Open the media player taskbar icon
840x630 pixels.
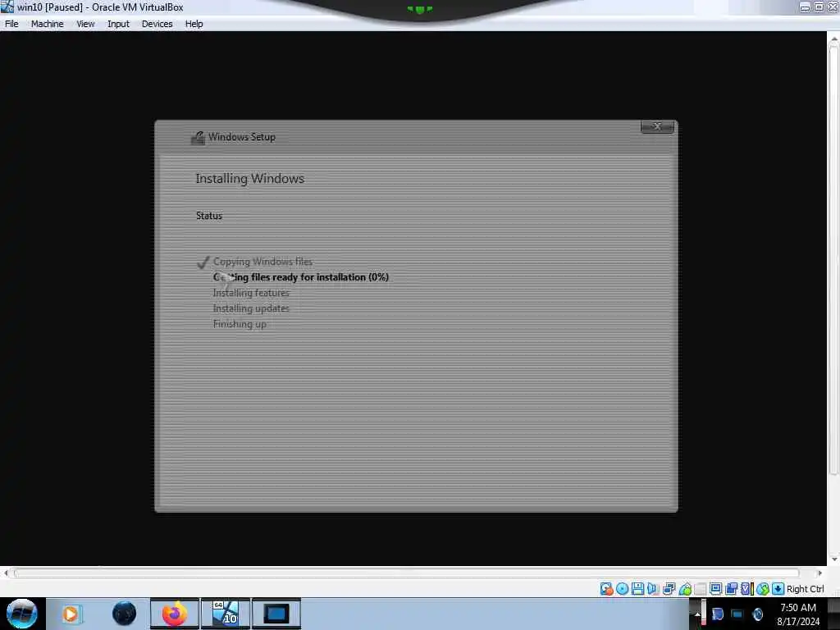tap(71, 614)
